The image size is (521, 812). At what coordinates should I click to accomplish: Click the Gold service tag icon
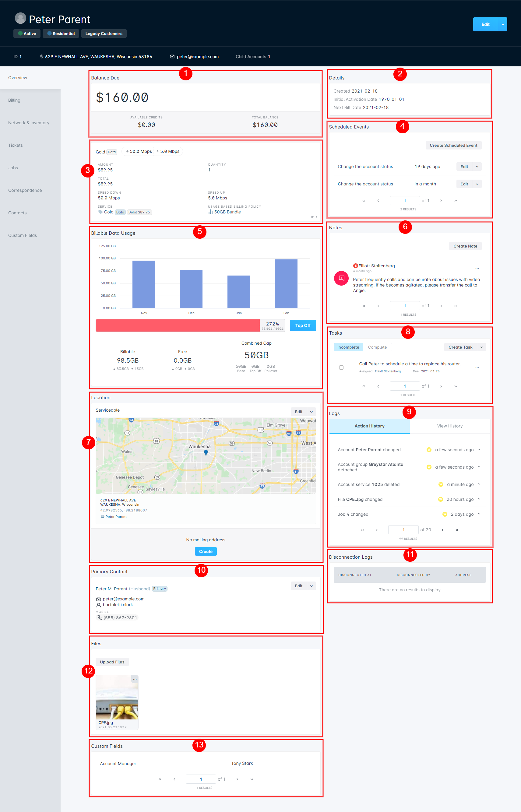(x=100, y=212)
